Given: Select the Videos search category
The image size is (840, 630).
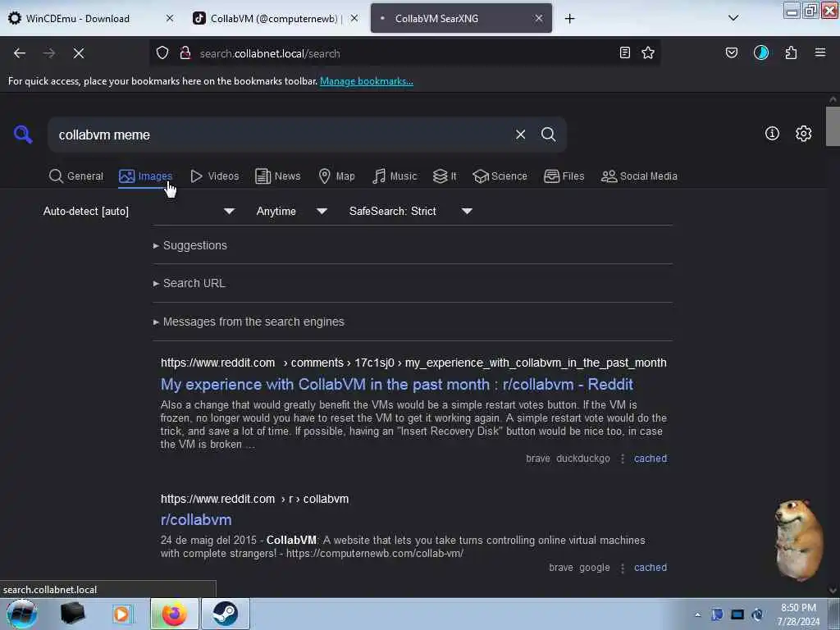Looking at the screenshot, I should [215, 176].
